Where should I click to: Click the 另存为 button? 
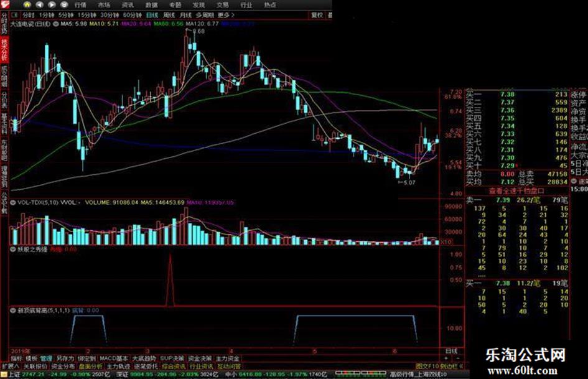point(65,358)
